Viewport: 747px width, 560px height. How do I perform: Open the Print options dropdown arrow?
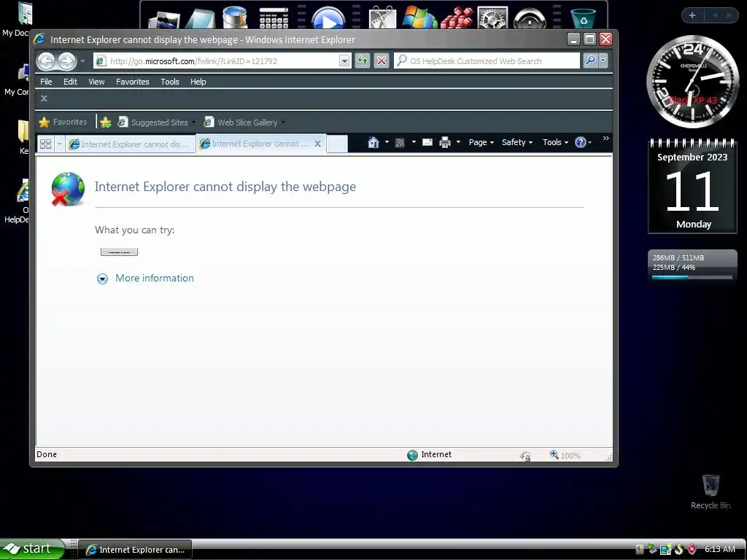458,142
